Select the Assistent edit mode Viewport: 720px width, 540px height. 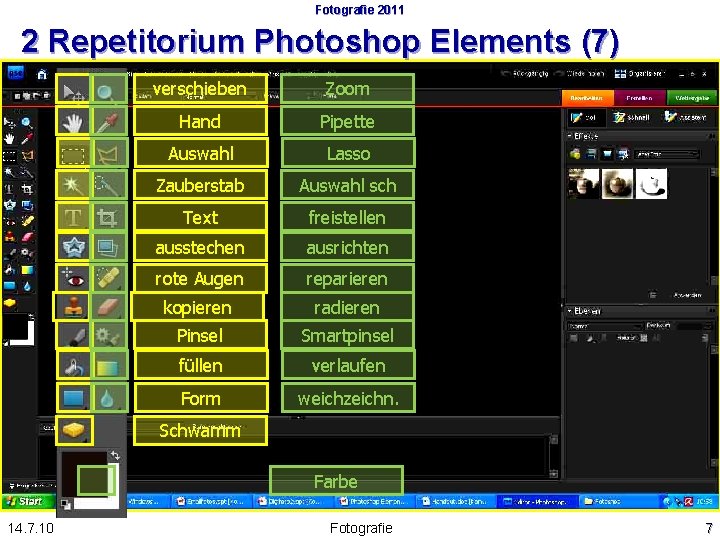(x=686, y=118)
